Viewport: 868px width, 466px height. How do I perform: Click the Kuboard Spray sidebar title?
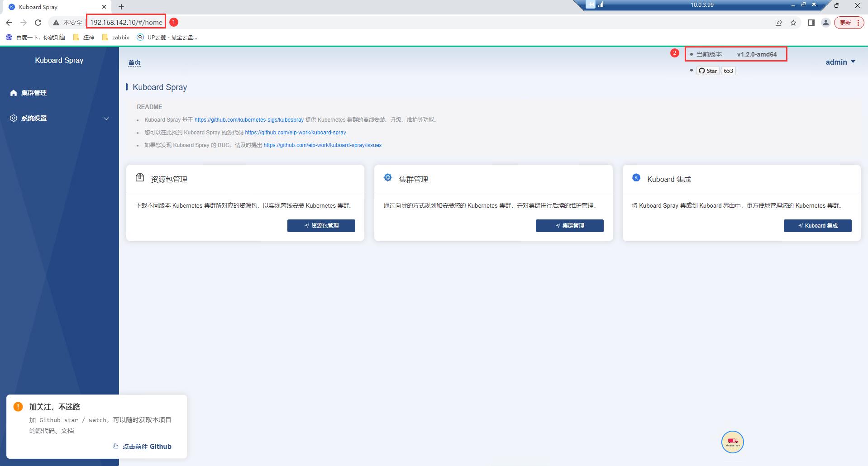click(x=59, y=60)
